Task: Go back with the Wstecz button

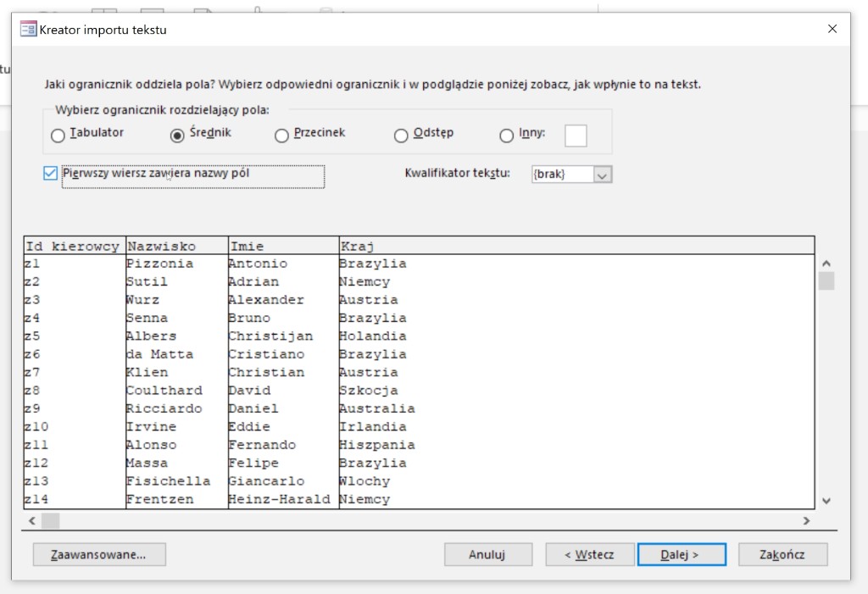Action: point(590,554)
